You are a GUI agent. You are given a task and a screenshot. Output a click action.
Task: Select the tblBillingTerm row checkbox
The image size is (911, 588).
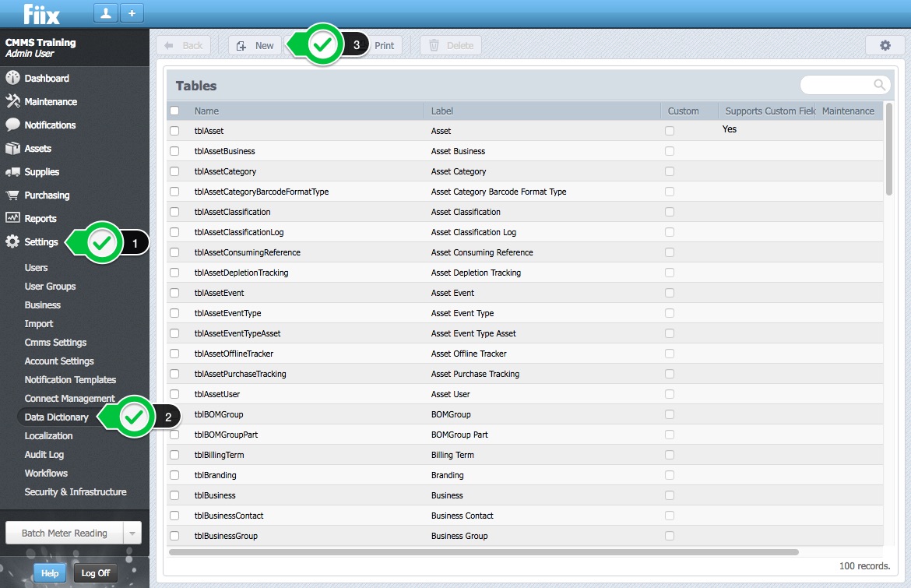click(x=174, y=455)
